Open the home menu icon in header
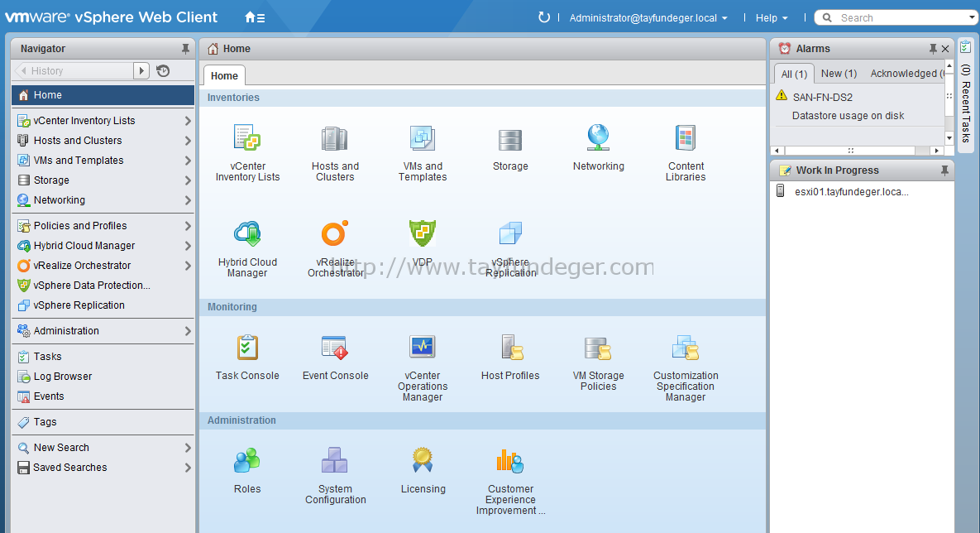Viewport: 980px width, 533px height. point(255,17)
